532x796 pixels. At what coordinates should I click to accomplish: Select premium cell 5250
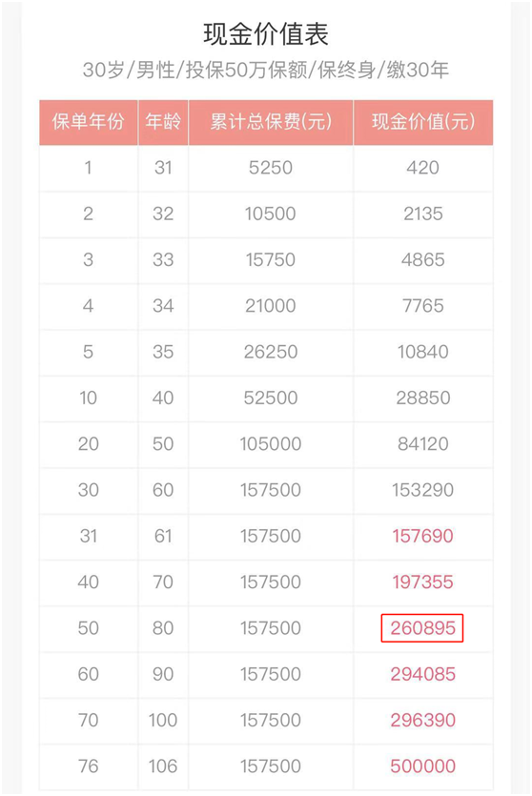tap(271, 168)
